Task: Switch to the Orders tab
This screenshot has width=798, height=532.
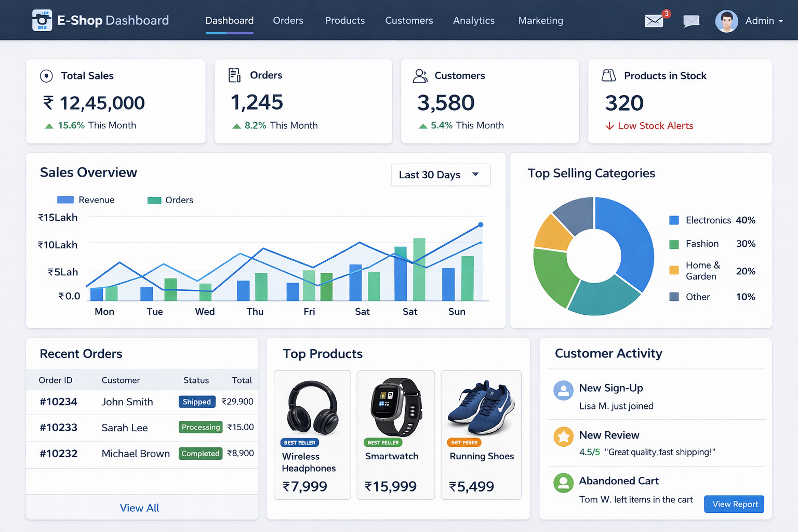Action: click(288, 21)
